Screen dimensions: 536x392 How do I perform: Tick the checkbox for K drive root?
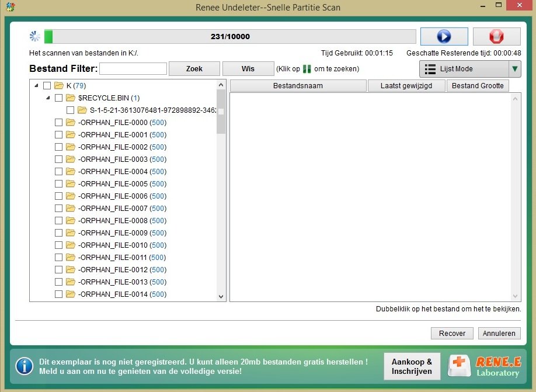(47, 86)
